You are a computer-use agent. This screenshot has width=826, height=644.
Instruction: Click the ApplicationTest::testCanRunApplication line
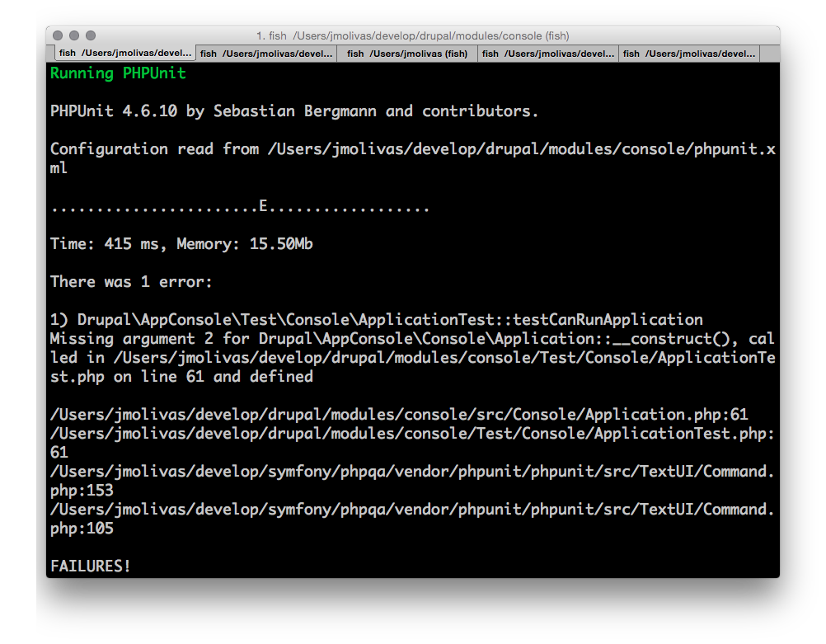(376, 320)
